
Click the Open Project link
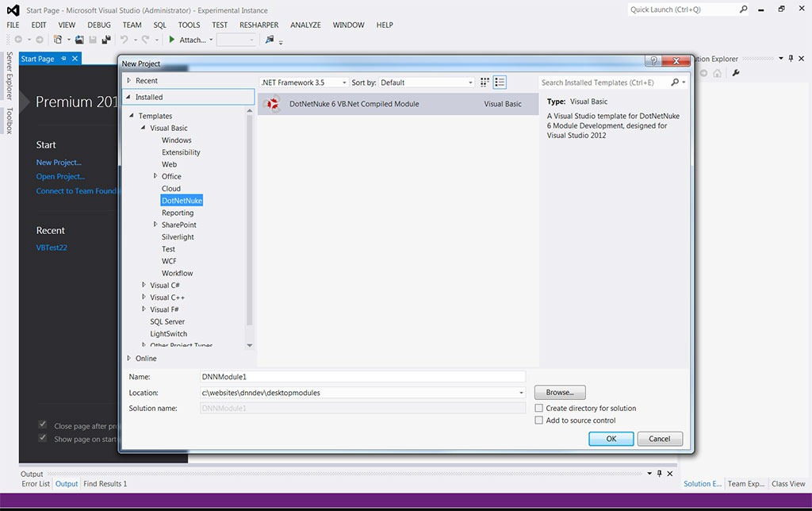click(60, 176)
